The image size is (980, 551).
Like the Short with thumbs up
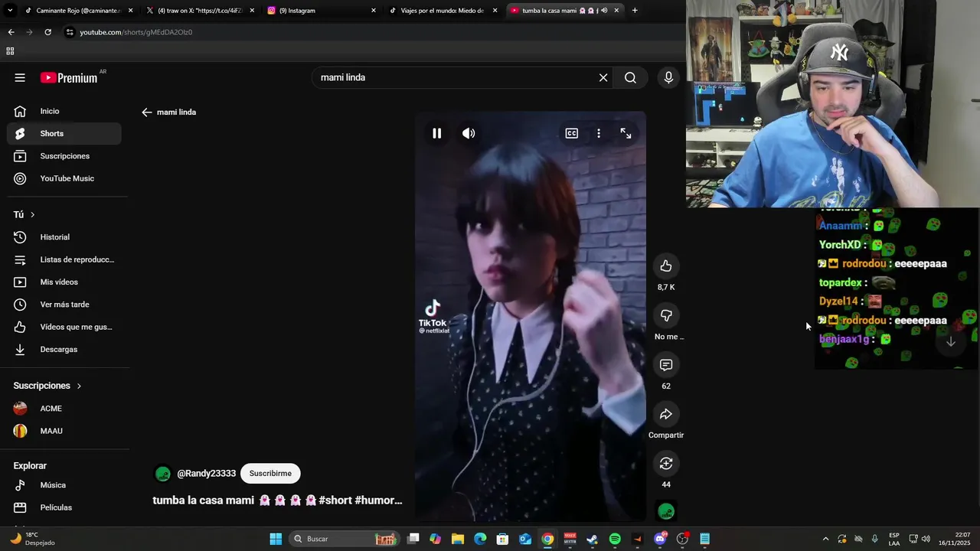(x=666, y=266)
